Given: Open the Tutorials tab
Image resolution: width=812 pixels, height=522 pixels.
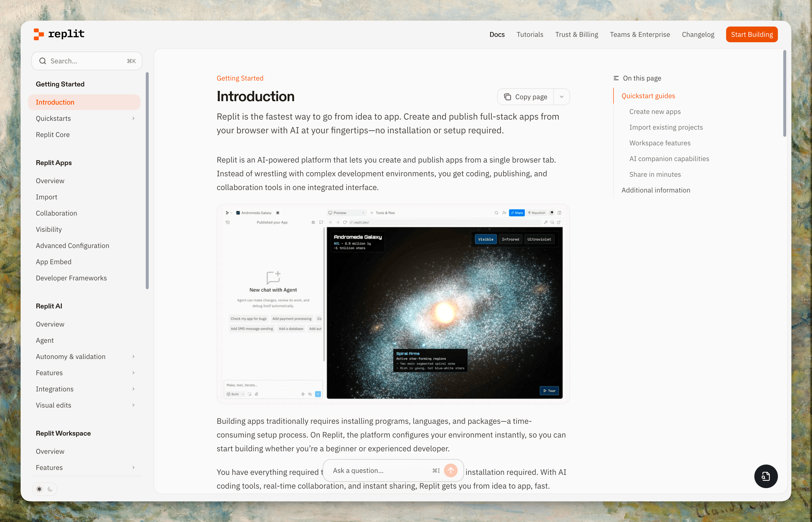Looking at the screenshot, I should coord(530,35).
